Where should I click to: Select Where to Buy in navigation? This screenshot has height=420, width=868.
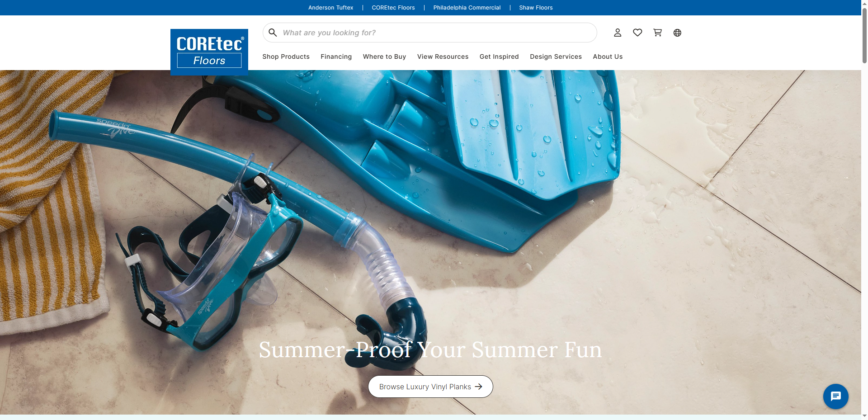[x=384, y=57]
